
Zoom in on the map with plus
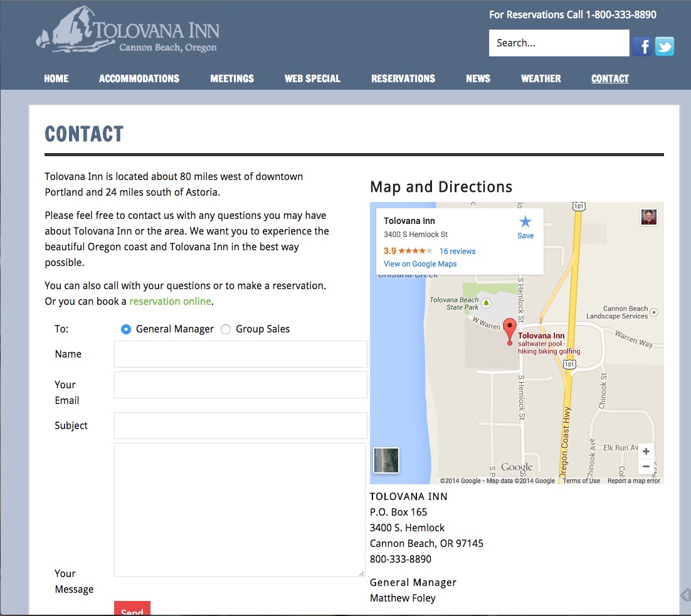pos(646,451)
